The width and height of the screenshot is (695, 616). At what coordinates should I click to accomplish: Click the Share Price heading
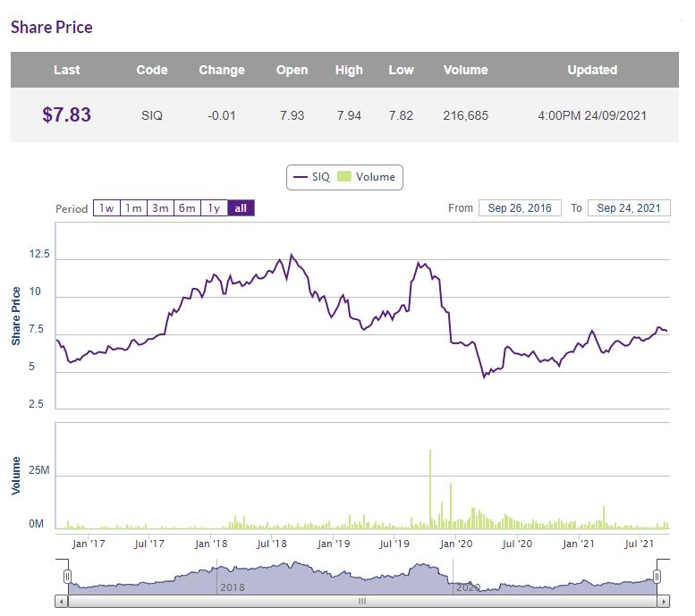(x=52, y=27)
